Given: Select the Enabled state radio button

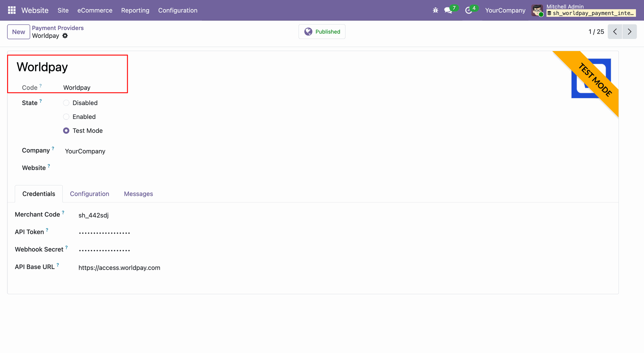Looking at the screenshot, I should pyautogui.click(x=66, y=117).
